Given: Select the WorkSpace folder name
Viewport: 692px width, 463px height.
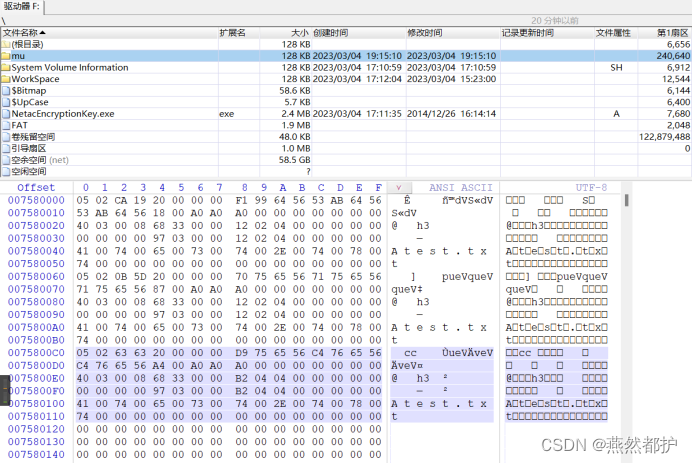Looking at the screenshot, I should tap(35, 79).
